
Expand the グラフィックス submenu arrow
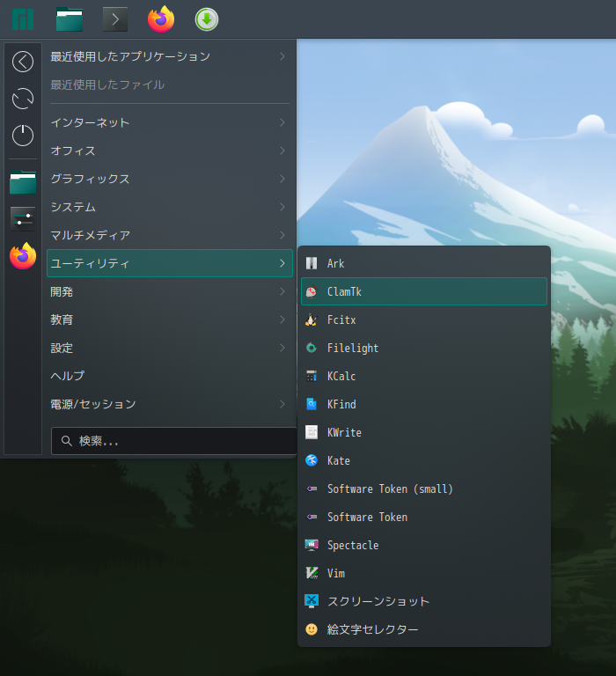pyautogui.click(x=282, y=179)
